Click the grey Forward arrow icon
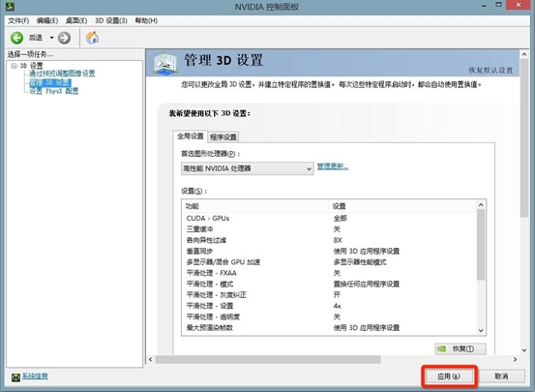Screen dimensions: 535x392 coord(64,38)
